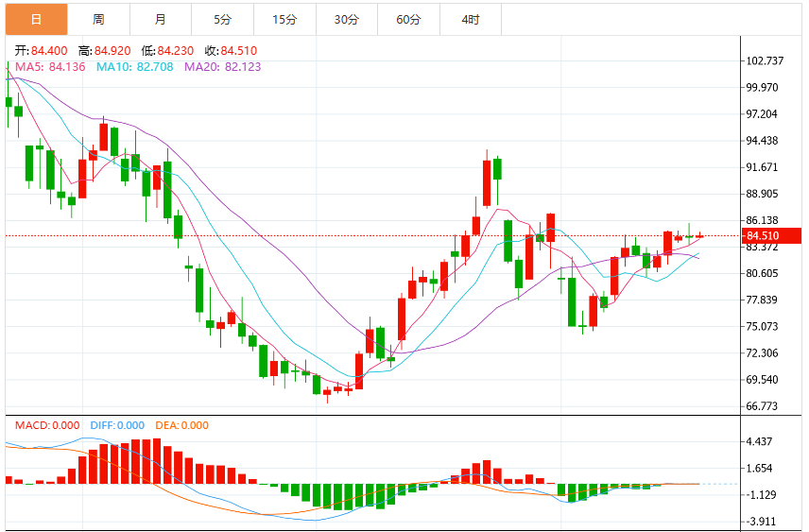
Task: Select the 日 daily timeframe tab
Action: [x=37, y=20]
